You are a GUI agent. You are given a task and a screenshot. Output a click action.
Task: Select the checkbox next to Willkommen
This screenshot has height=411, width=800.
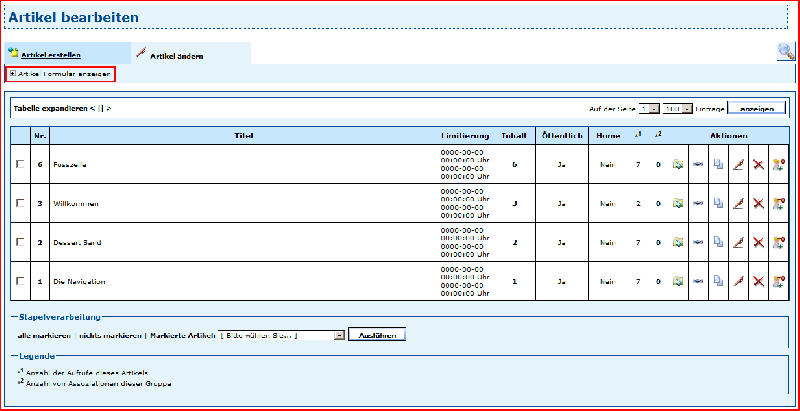click(20, 203)
